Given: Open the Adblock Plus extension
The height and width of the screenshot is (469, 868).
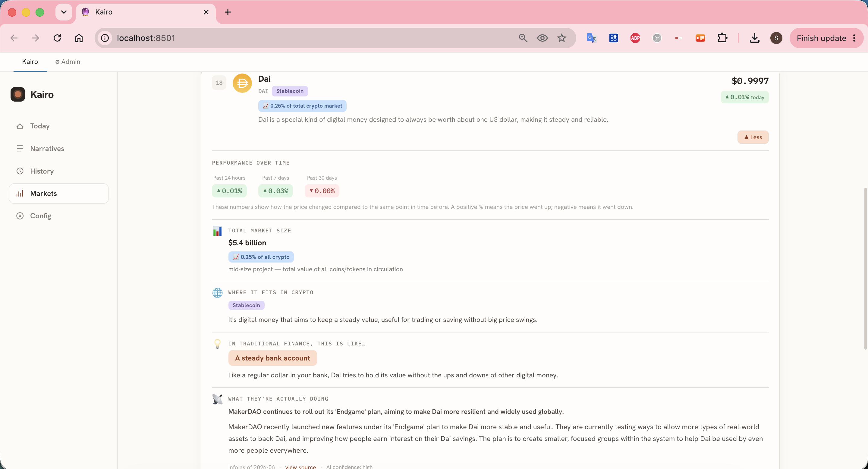Looking at the screenshot, I should [x=635, y=38].
